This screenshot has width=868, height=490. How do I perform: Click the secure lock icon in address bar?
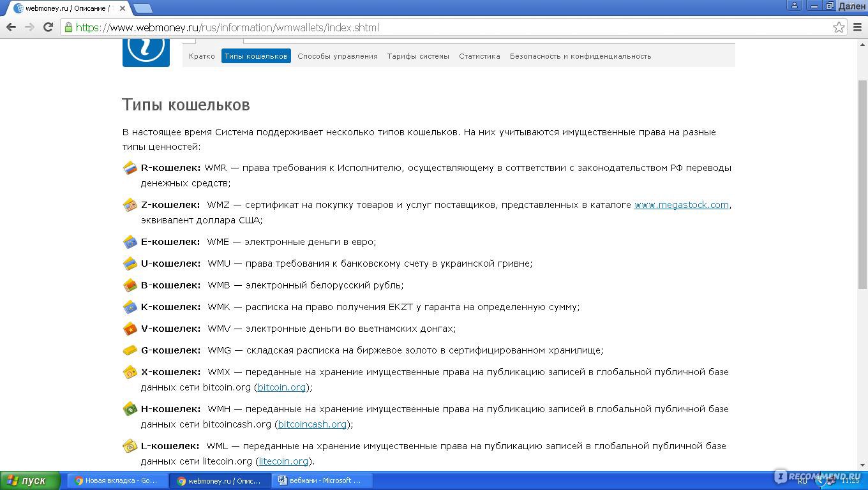(x=68, y=27)
